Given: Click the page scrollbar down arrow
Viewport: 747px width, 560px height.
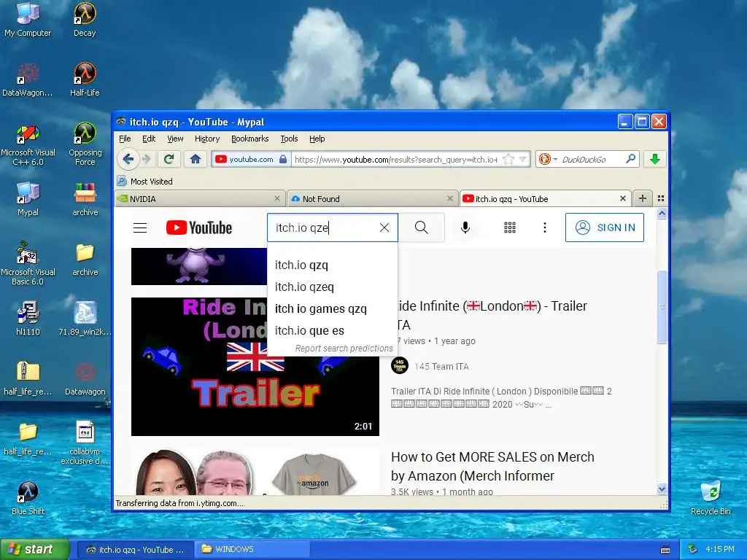Looking at the screenshot, I should (x=662, y=489).
